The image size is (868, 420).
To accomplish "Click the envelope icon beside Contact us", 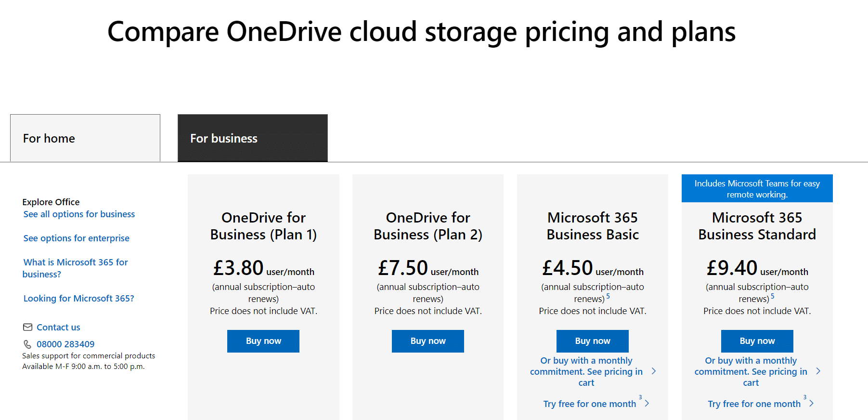I will coord(27,327).
